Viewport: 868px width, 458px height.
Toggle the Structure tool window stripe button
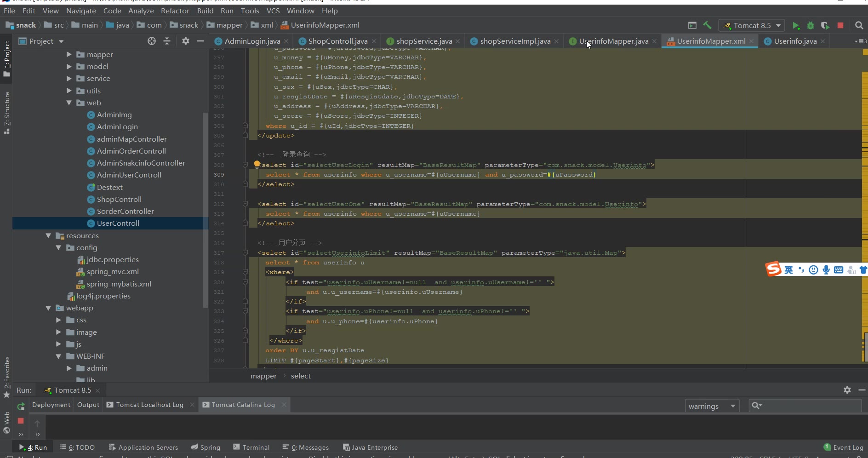6,113
